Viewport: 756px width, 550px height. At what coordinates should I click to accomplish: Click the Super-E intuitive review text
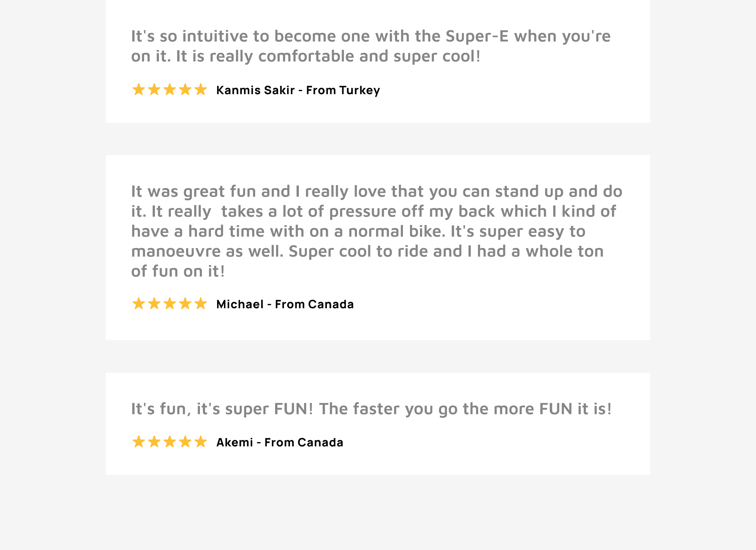coord(371,46)
